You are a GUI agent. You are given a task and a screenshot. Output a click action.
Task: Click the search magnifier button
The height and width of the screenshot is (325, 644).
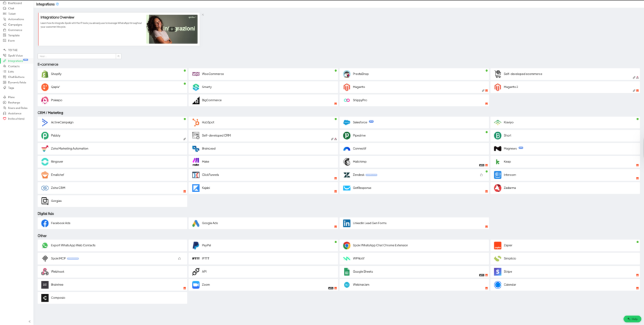(x=119, y=56)
